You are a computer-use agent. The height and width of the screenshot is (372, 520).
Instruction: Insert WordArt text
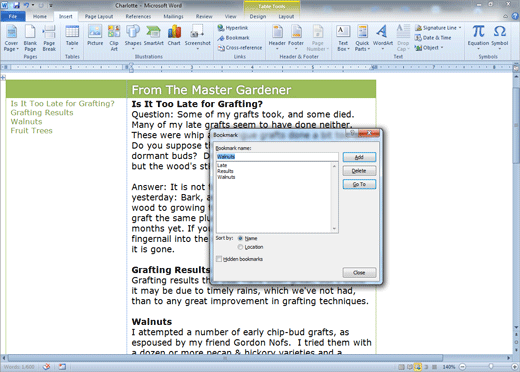pos(382,38)
